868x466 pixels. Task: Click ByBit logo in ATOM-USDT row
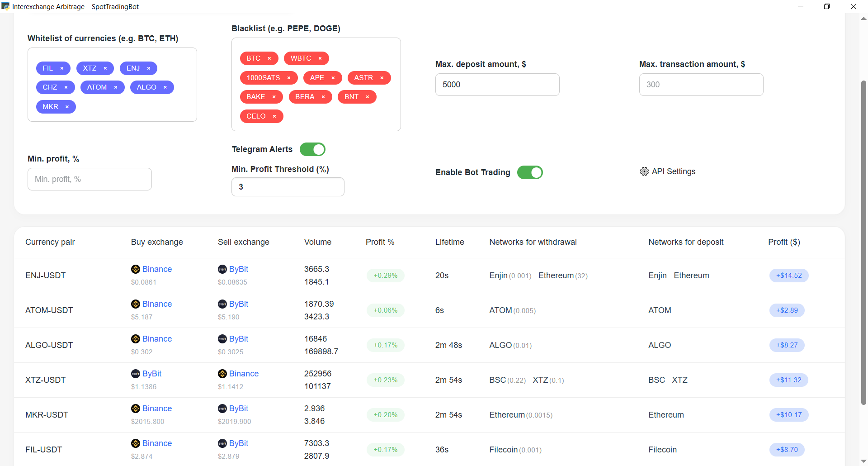(x=222, y=304)
